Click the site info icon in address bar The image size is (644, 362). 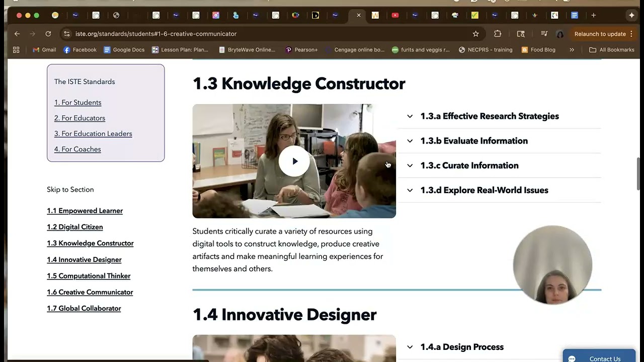tap(66, 34)
